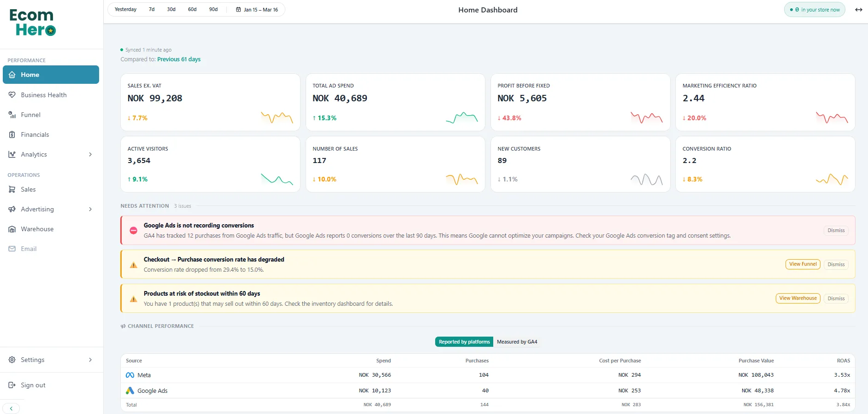Select the 30d date range option
The height and width of the screenshot is (414, 868).
pos(171,10)
